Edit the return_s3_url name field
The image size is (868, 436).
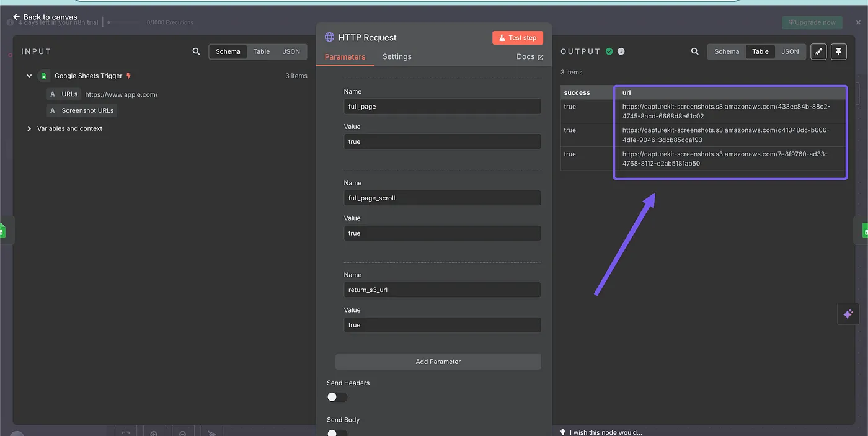443,290
